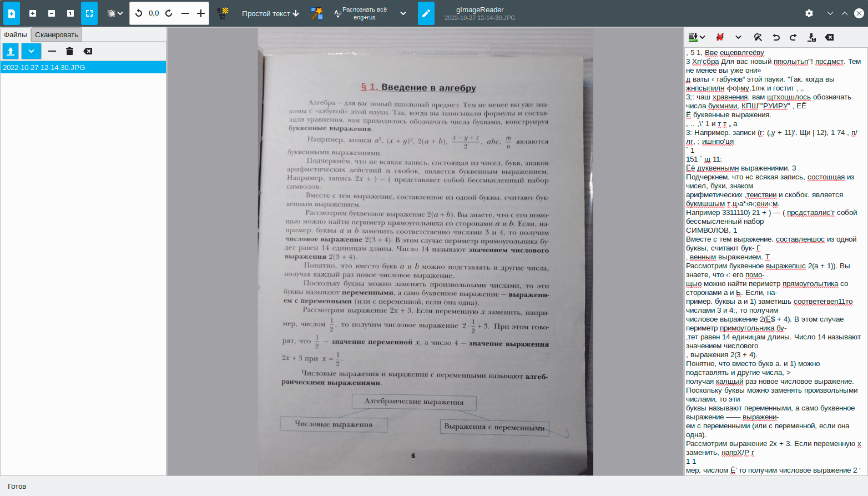This screenshot has width=868, height=496.
Task: Save the recognized text output
Action: tap(811, 37)
